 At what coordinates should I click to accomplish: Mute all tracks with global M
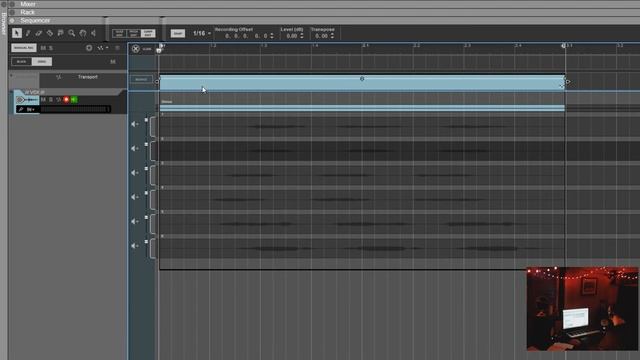pyautogui.click(x=43, y=48)
